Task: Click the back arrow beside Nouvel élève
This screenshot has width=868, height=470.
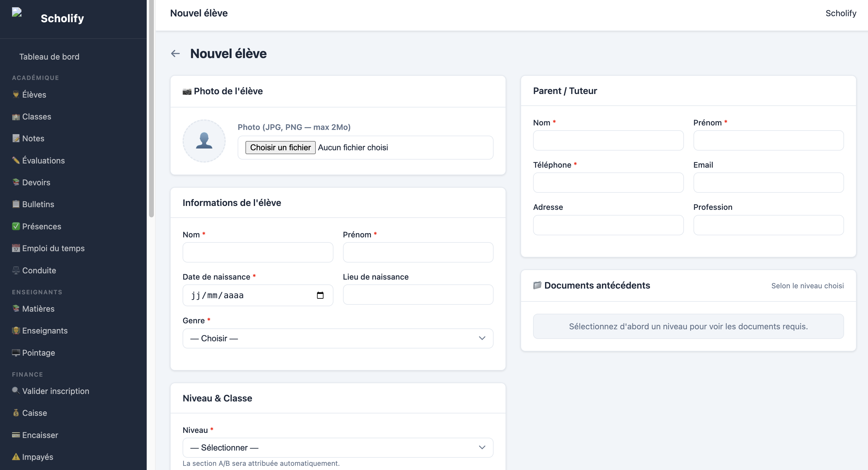Action: click(x=175, y=54)
